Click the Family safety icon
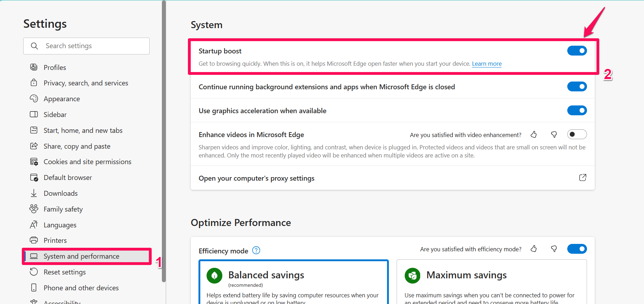This screenshot has width=644, height=304. point(34,209)
